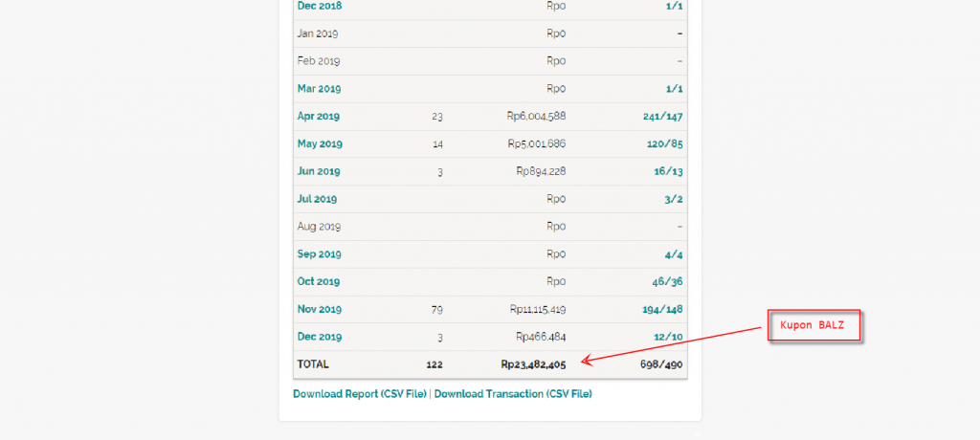
Task: Click the 12/10 value for Dec 2019
Action: 668,337
